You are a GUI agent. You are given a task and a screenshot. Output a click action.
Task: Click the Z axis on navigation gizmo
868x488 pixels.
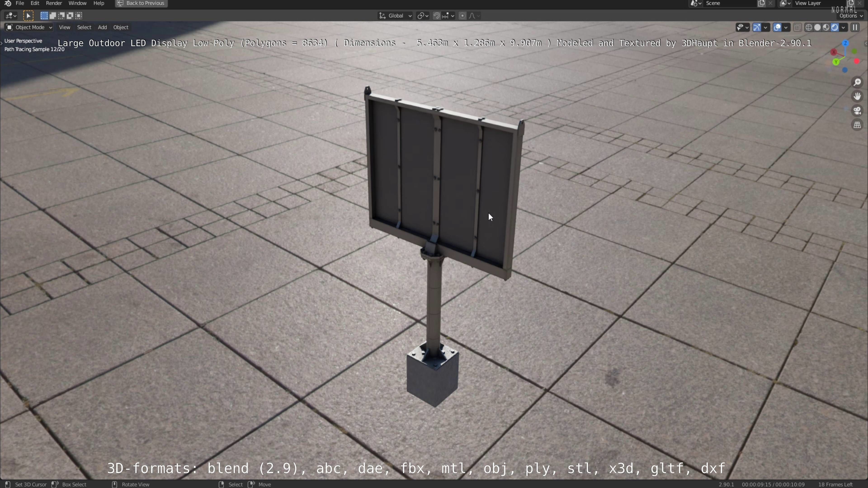[x=845, y=43]
